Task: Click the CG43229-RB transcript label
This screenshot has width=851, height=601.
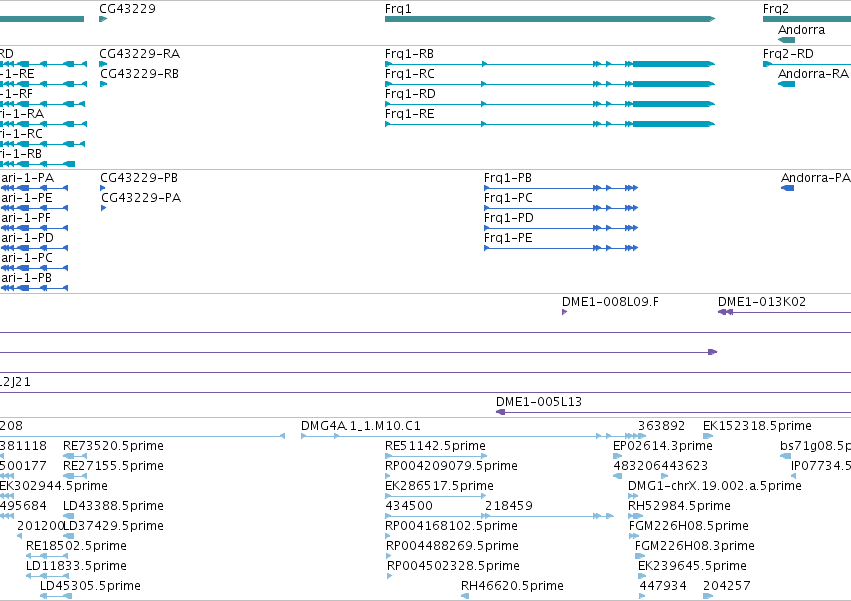Action: point(139,74)
